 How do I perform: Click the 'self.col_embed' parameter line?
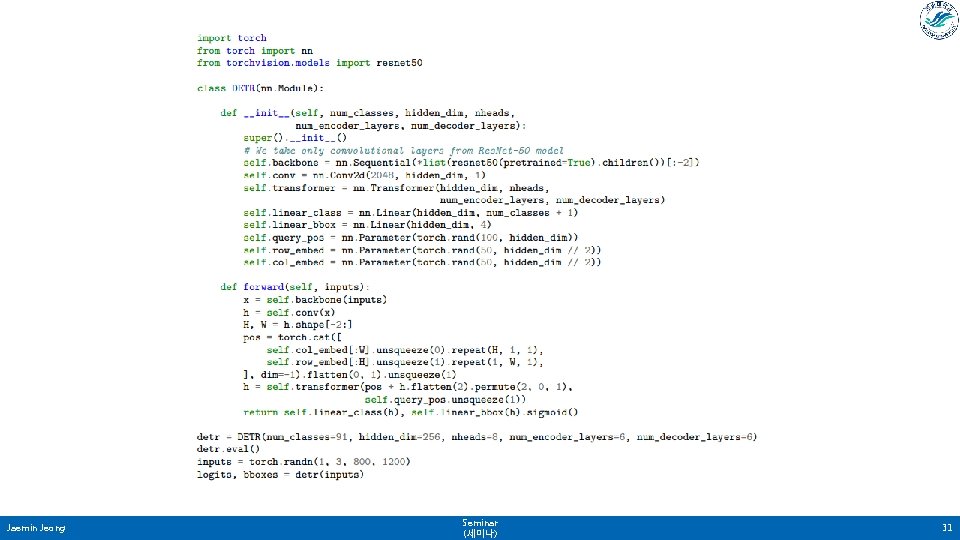422,263
